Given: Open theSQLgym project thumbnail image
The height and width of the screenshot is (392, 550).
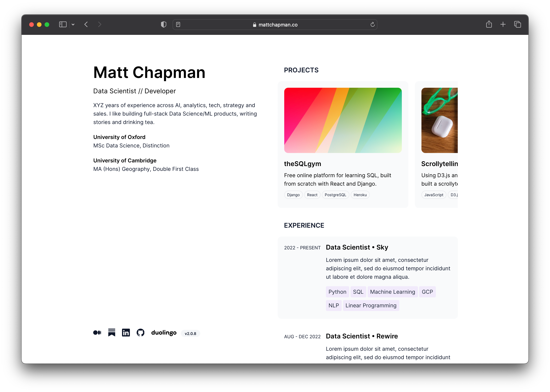Looking at the screenshot, I should [343, 120].
